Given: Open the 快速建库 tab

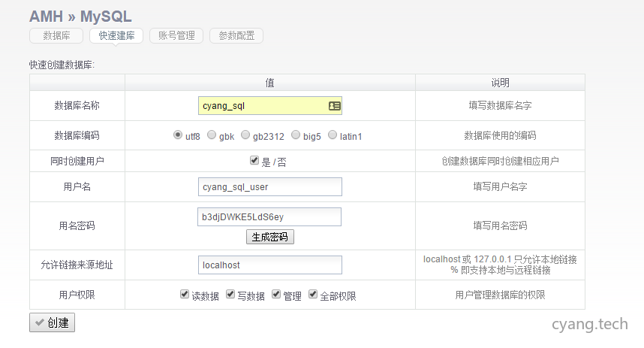Looking at the screenshot, I should [116, 35].
